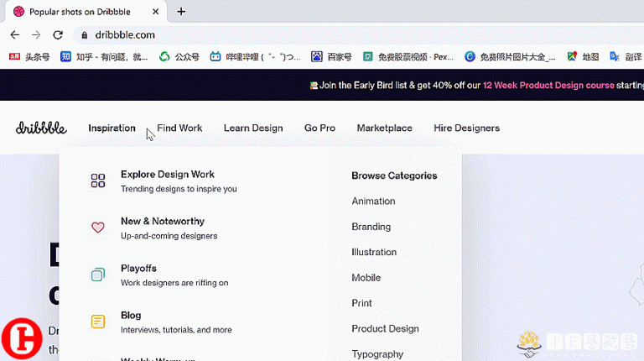The image size is (644, 361).
Task: Open the Inspiration menu
Action: click(x=112, y=128)
